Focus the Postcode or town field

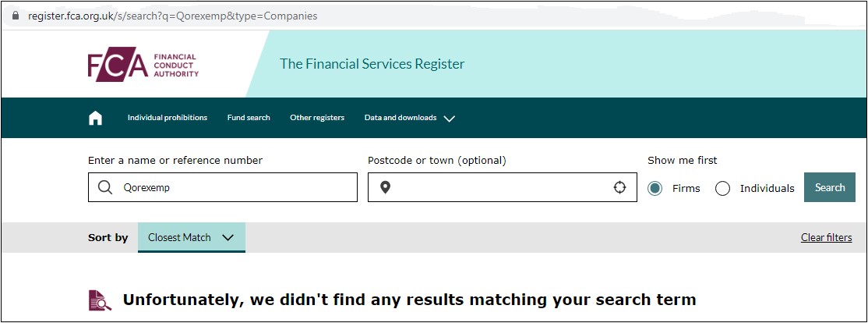(502, 187)
